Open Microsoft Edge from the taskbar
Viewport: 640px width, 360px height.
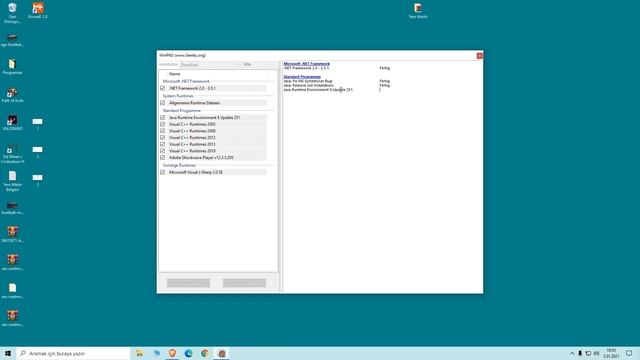[x=189, y=353]
